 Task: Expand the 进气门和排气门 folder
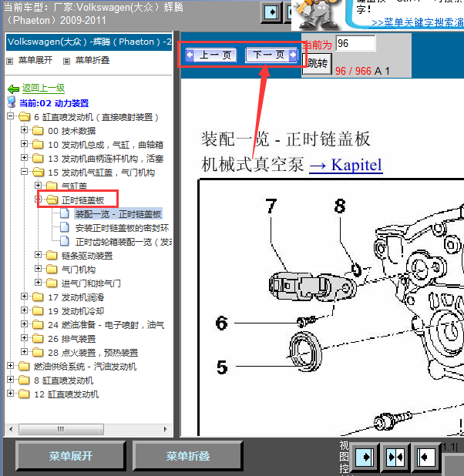(x=38, y=283)
